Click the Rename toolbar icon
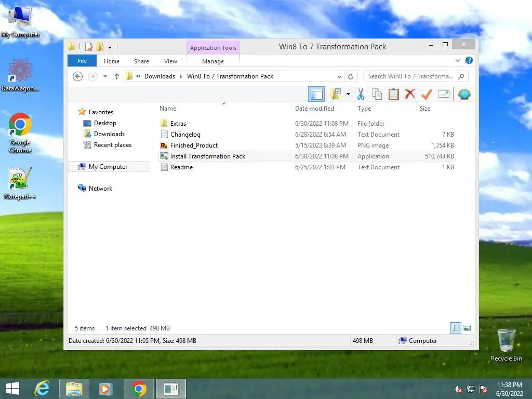Viewport: 532px width, 399px height. pyautogui.click(x=444, y=94)
